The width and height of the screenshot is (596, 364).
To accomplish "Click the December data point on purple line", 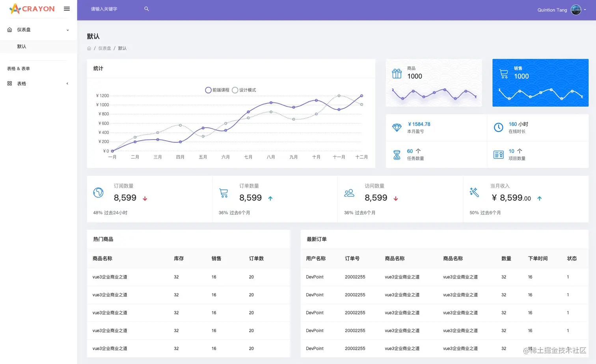I will 361,96.
